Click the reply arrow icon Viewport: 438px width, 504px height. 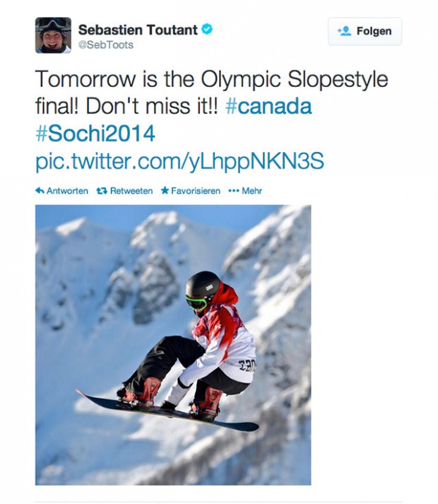pos(40,191)
